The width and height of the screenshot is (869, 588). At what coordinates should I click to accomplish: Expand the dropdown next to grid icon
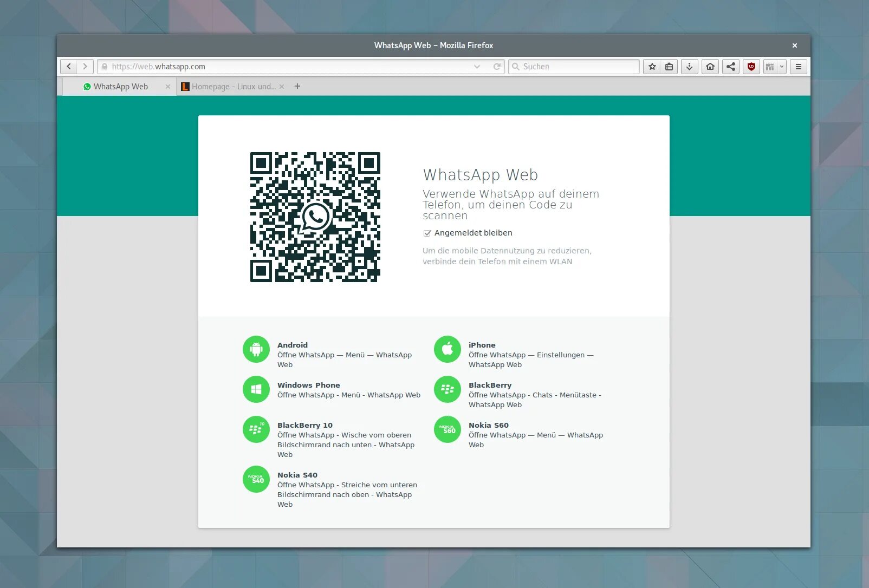(x=782, y=67)
